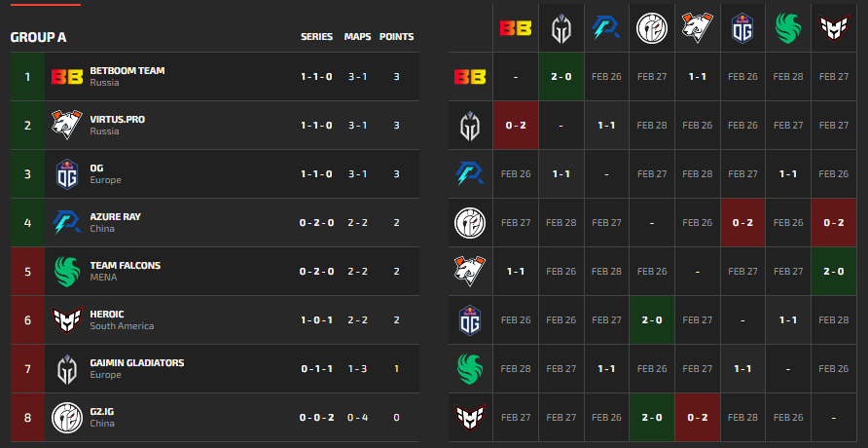Click G2.iG logo in matrix left column
The height and width of the screenshot is (448, 868).
470,222
